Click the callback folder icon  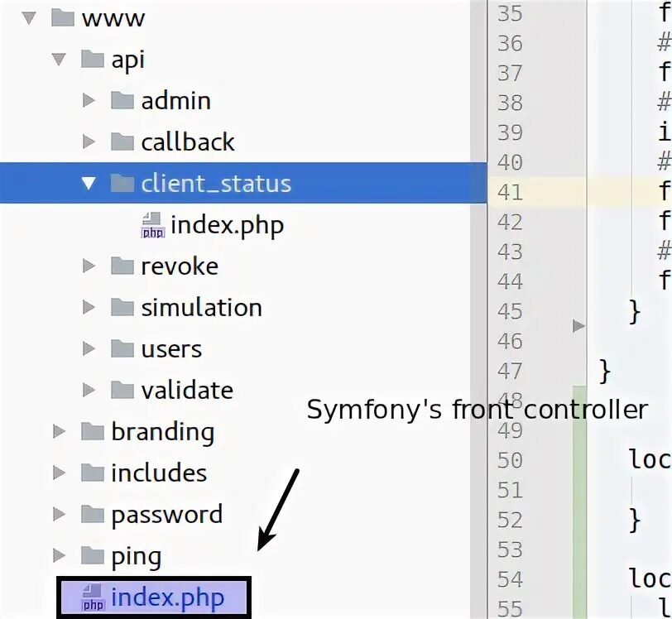pyautogui.click(x=122, y=142)
